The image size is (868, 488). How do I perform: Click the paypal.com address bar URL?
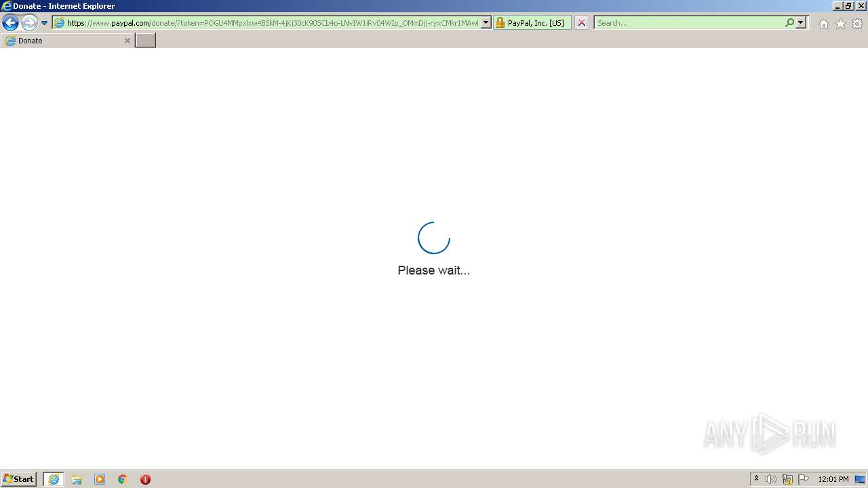pos(273,23)
